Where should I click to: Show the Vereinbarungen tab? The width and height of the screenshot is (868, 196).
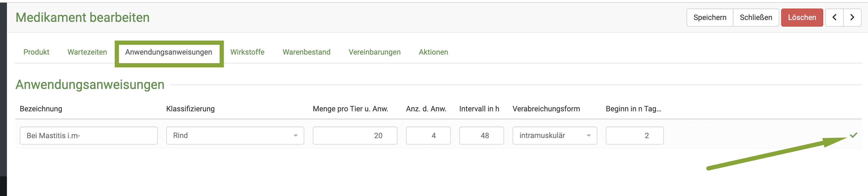(374, 52)
